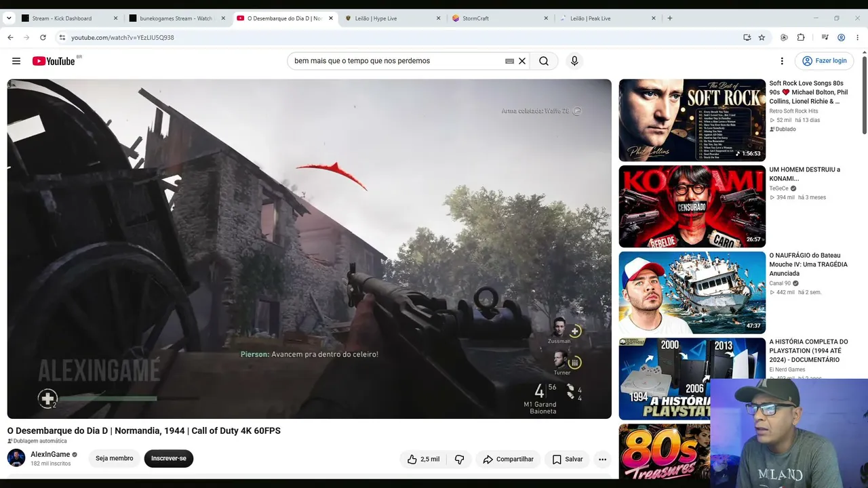The height and width of the screenshot is (488, 868).
Task: Open YouTube settings three-dot menu
Action: pos(782,61)
